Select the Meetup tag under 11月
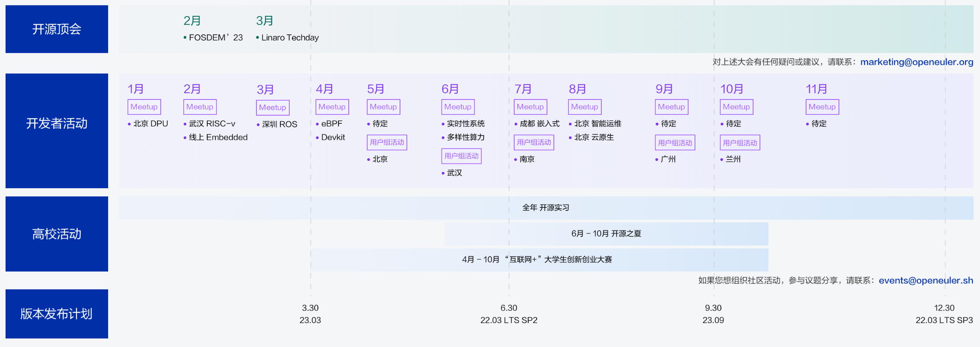Image resolution: width=980 pixels, height=347 pixels. point(822,107)
